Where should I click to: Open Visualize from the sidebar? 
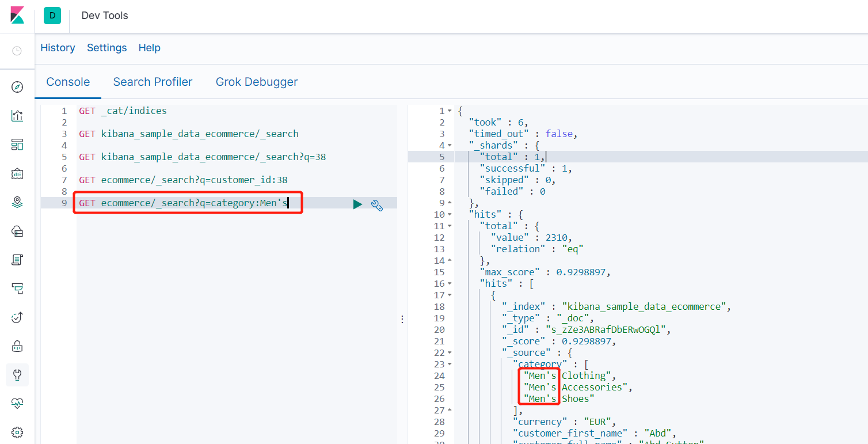coord(17,116)
